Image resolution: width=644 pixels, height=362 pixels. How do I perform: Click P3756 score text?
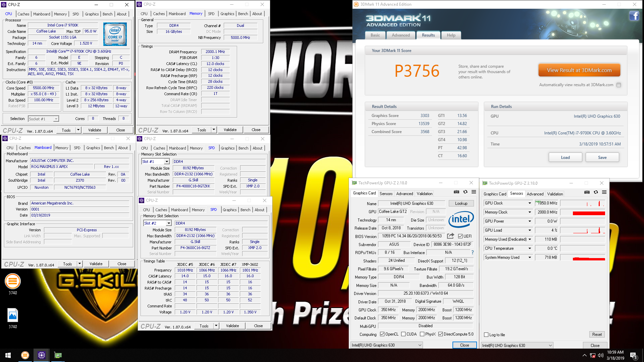point(417,71)
